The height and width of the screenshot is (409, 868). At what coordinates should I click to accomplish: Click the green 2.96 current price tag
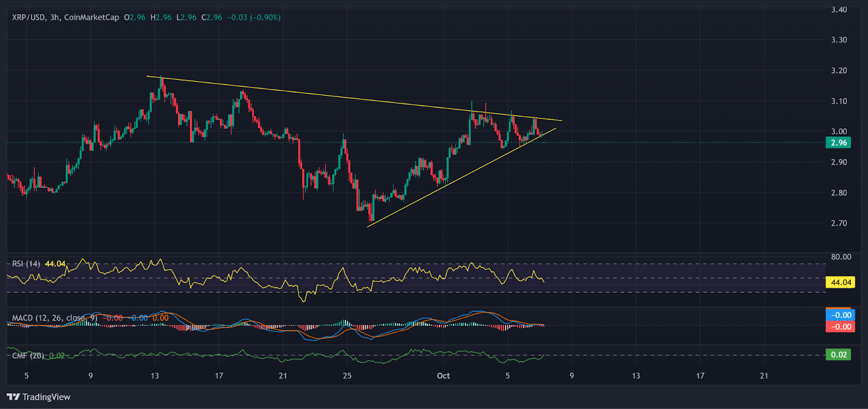pos(838,143)
